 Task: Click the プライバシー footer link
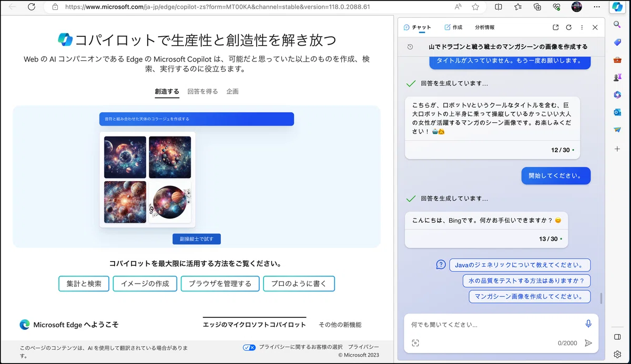pos(363,347)
